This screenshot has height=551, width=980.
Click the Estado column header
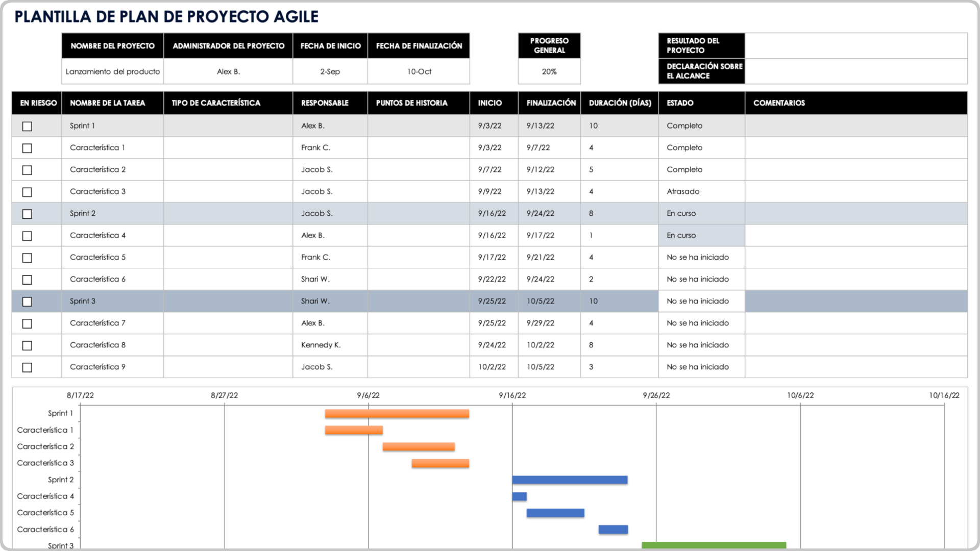click(702, 103)
